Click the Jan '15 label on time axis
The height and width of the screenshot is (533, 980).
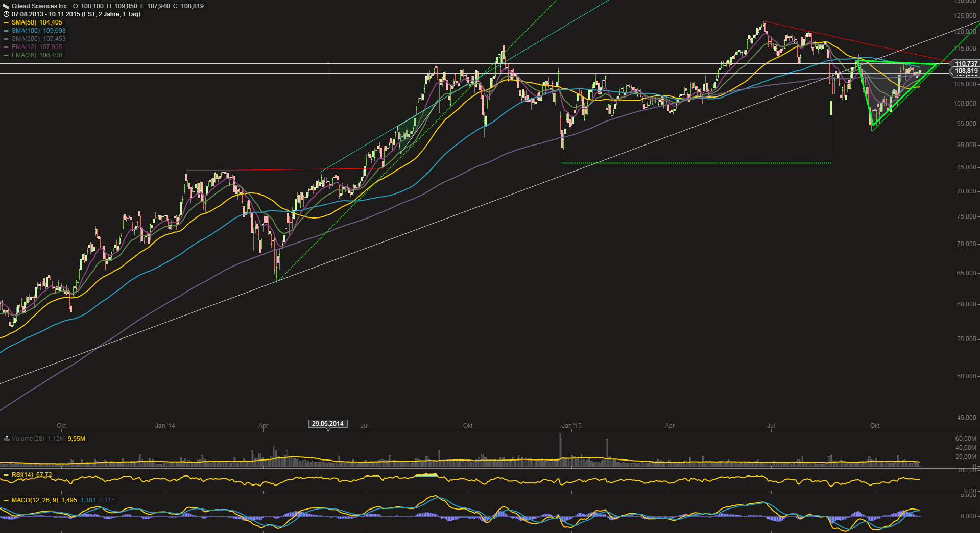[x=571, y=426]
